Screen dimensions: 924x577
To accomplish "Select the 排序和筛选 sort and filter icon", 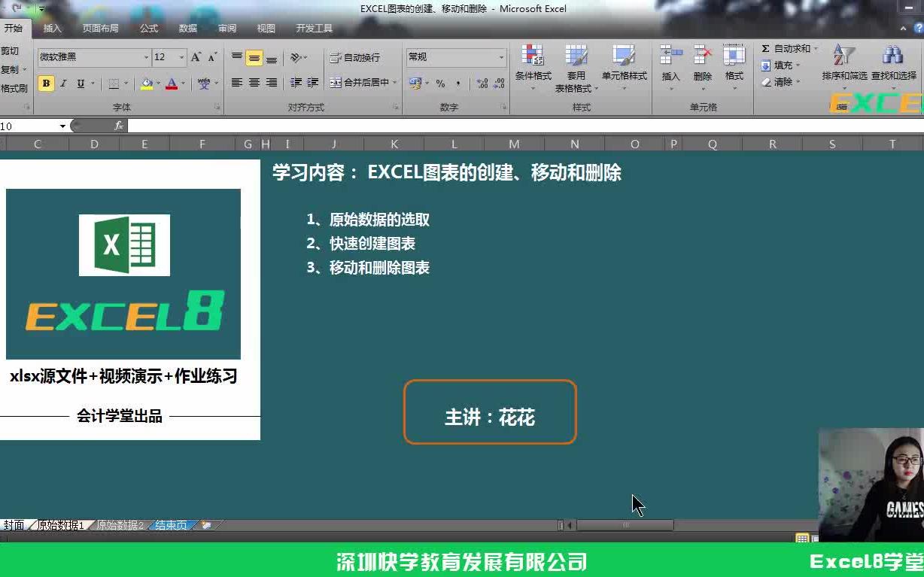I will pyautogui.click(x=843, y=64).
